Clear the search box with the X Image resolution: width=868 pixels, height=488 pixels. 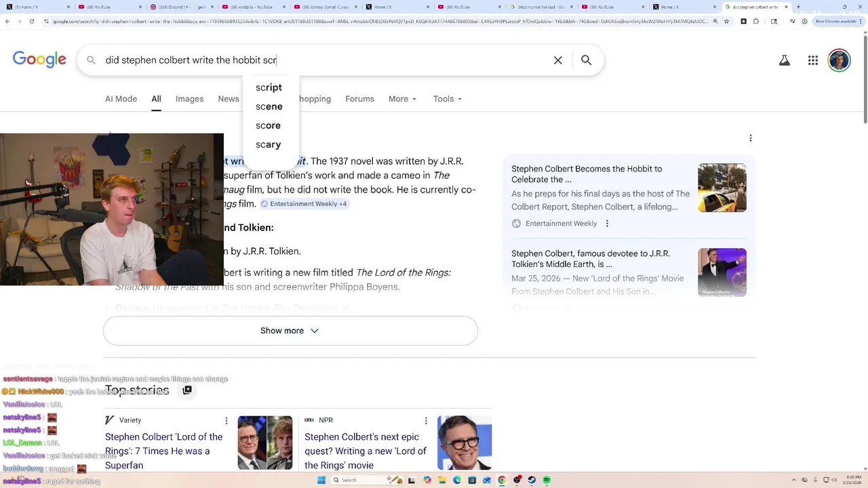[558, 60]
